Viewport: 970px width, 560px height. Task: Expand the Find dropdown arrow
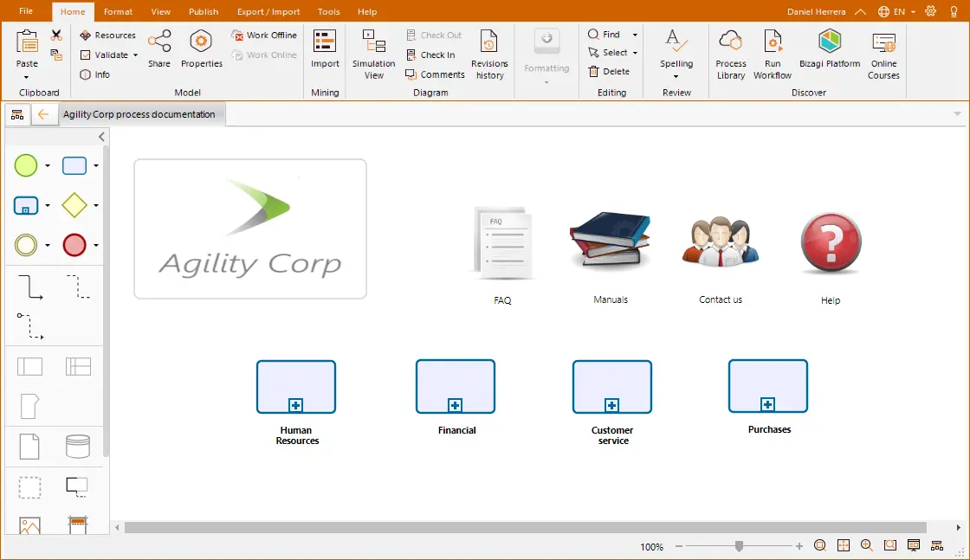point(635,35)
